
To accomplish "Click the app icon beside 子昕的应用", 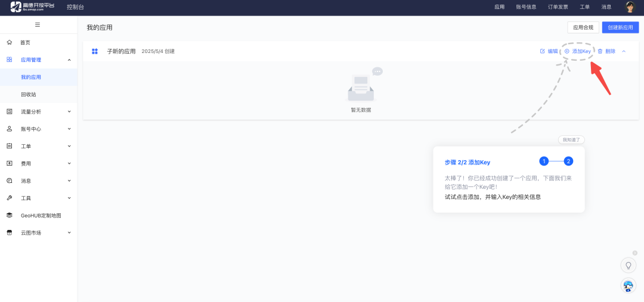I will coord(95,51).
